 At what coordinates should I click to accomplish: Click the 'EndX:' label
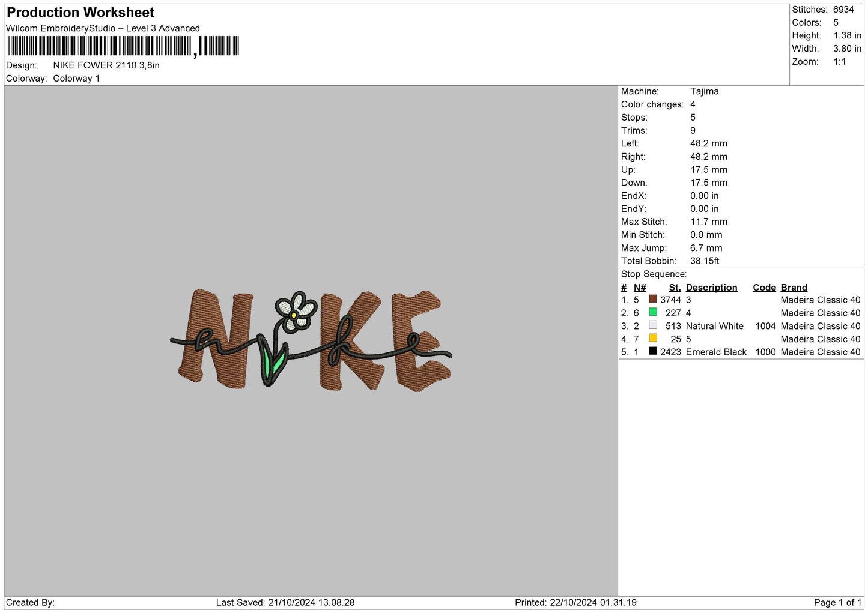(x=634, y=196)
